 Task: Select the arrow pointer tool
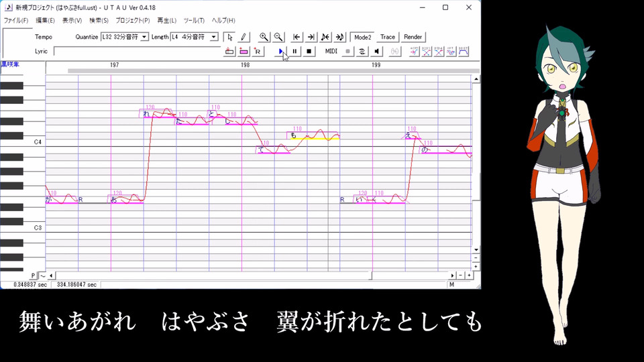point(229,37)
